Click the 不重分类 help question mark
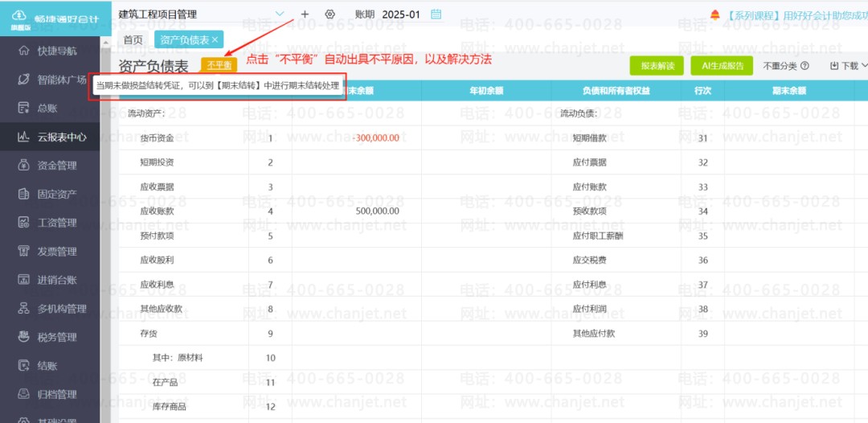The height and width of the screenshot is (423, 868). pos(805,66)
